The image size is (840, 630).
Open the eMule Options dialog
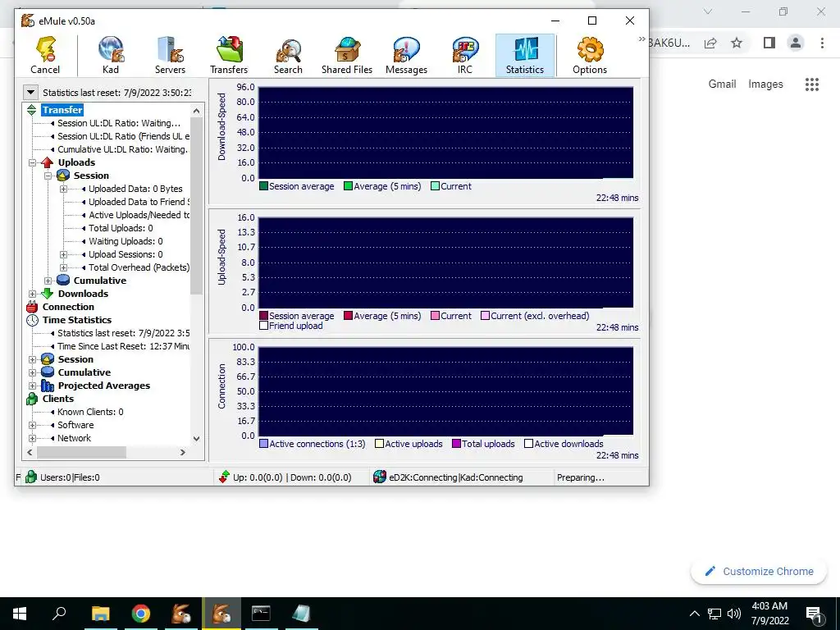590,55
